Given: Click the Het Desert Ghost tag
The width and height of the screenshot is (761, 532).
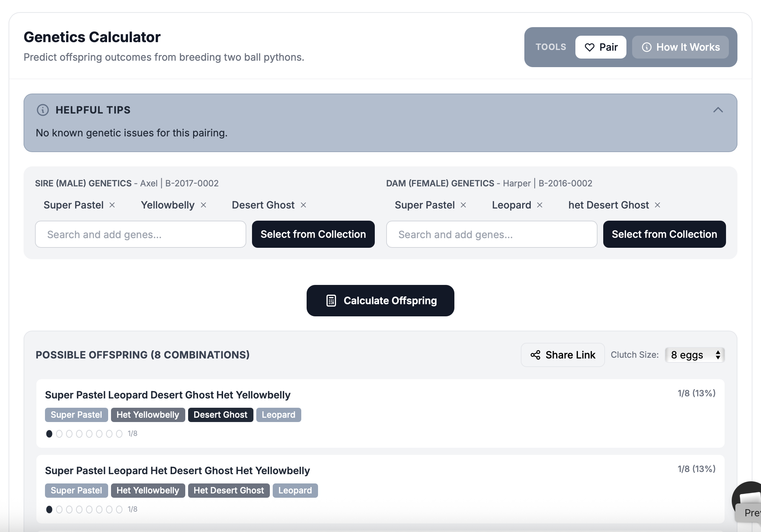Looking at the screenshot, I should (x=228, y=491).
